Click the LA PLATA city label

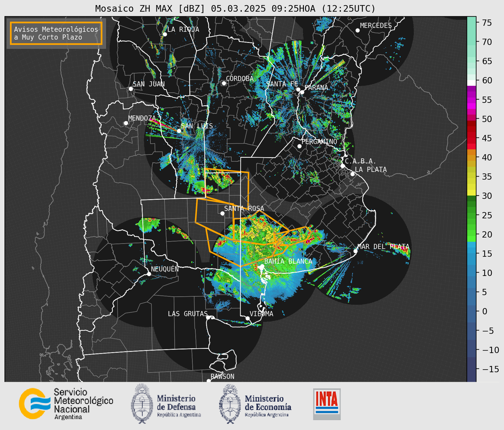pos(371,170)
